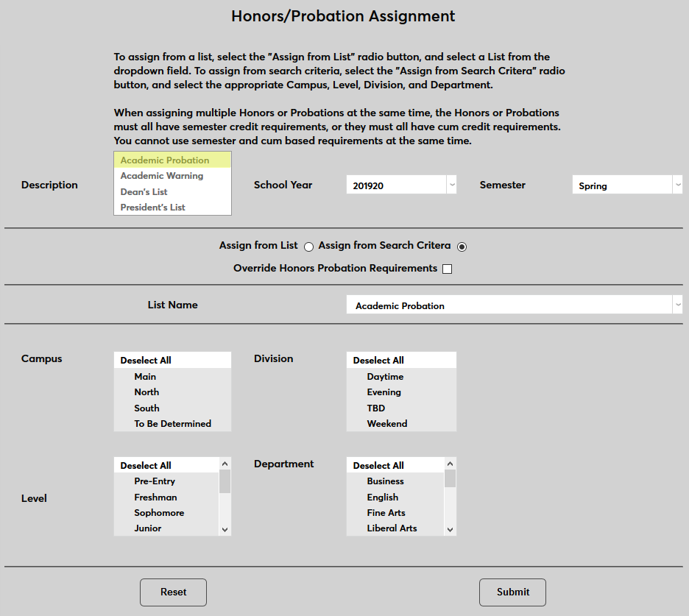
Task: Select the Assign from Search Criteria radio button
Action: pyautogui.click(x=462, y=247)
